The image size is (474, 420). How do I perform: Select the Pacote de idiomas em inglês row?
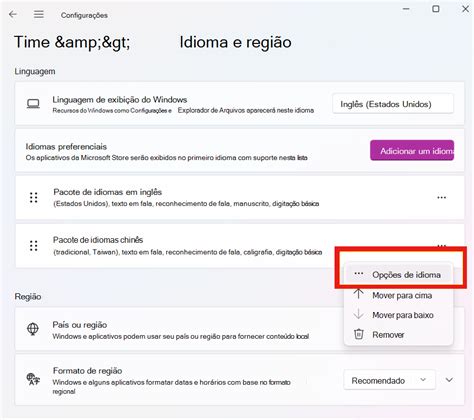click(x=240, y=198)
